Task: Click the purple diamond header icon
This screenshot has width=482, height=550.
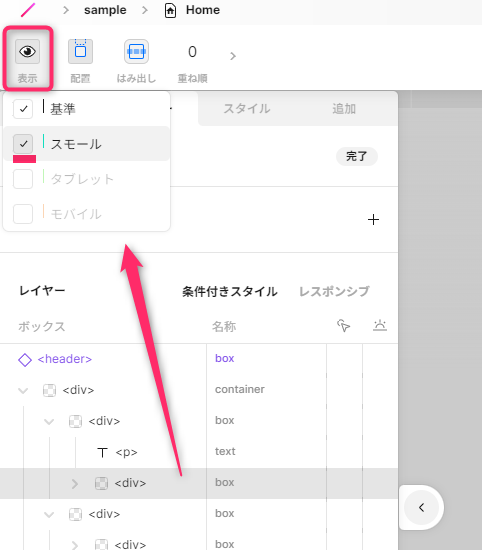Action: [x=25, y=360]
